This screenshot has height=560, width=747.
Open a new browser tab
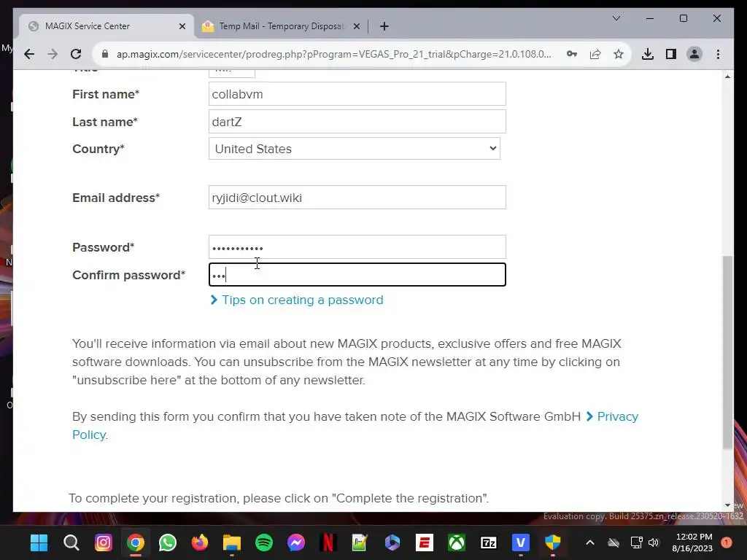384,26
